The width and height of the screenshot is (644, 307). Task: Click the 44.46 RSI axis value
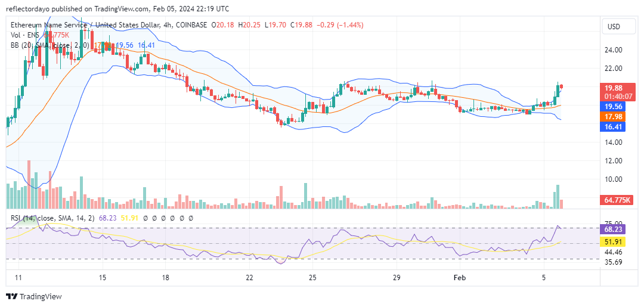613,252
